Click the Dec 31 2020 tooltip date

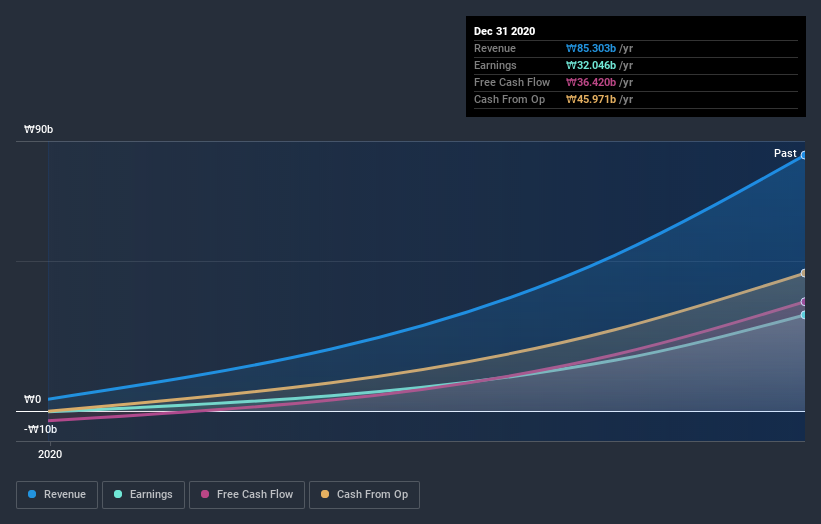(x=504, y=31)
